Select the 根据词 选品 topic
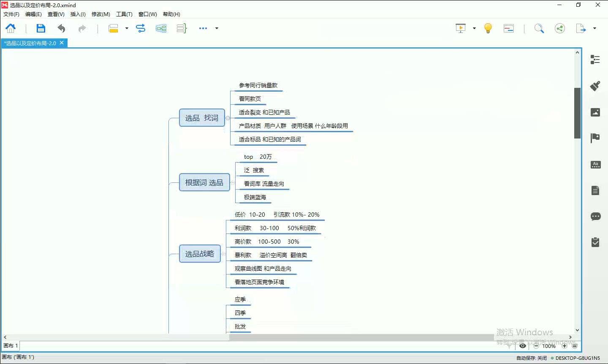The height and width of the screenshot is (364, 608). pyautogui.click(x=204, y=182)
